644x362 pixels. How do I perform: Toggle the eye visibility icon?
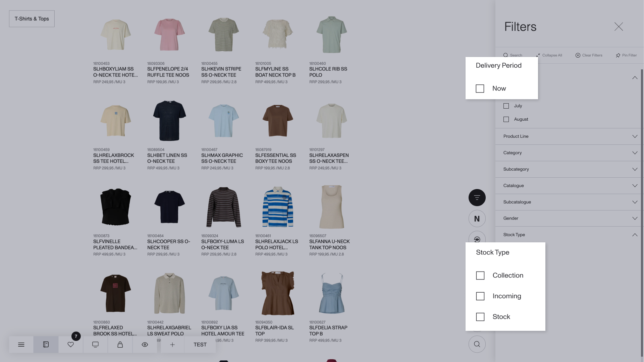[x=145, y=345]
